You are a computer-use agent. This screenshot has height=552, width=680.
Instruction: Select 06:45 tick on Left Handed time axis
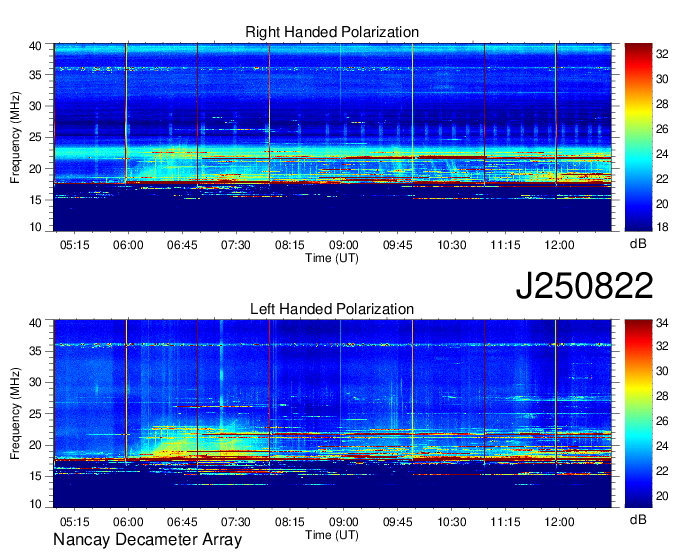pos(182,522)
